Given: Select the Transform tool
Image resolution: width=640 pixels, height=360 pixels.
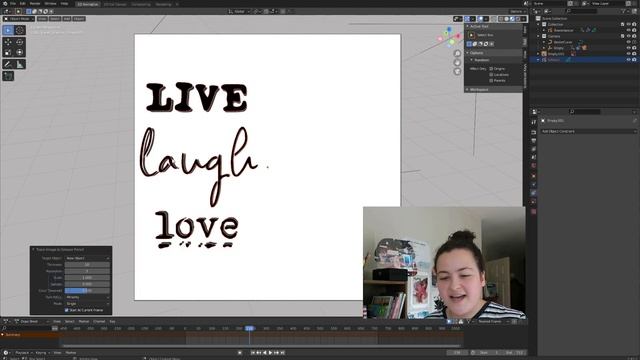Looking at the screenshot, I should coord(20,52).
